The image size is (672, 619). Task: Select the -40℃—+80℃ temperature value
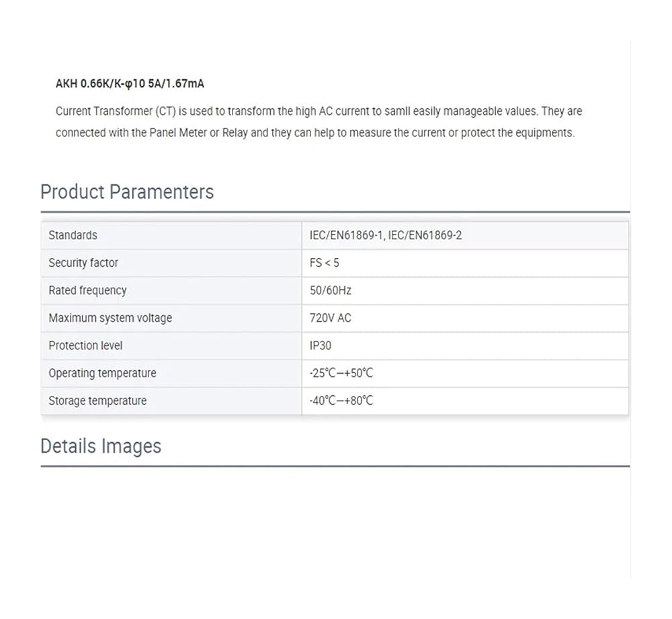pyautogui.click(x=341, y=401)
